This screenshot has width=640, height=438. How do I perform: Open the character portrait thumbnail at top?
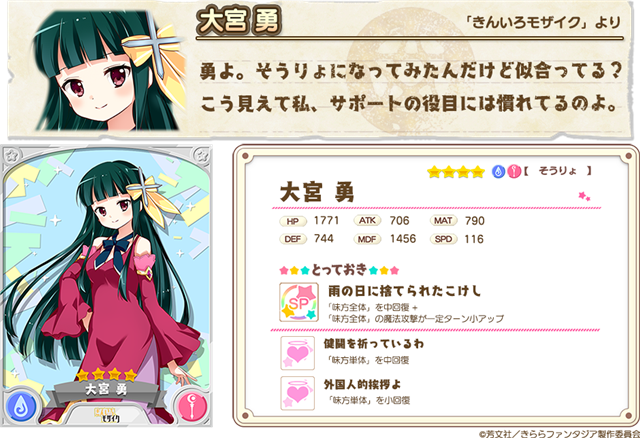click(109, 70)
